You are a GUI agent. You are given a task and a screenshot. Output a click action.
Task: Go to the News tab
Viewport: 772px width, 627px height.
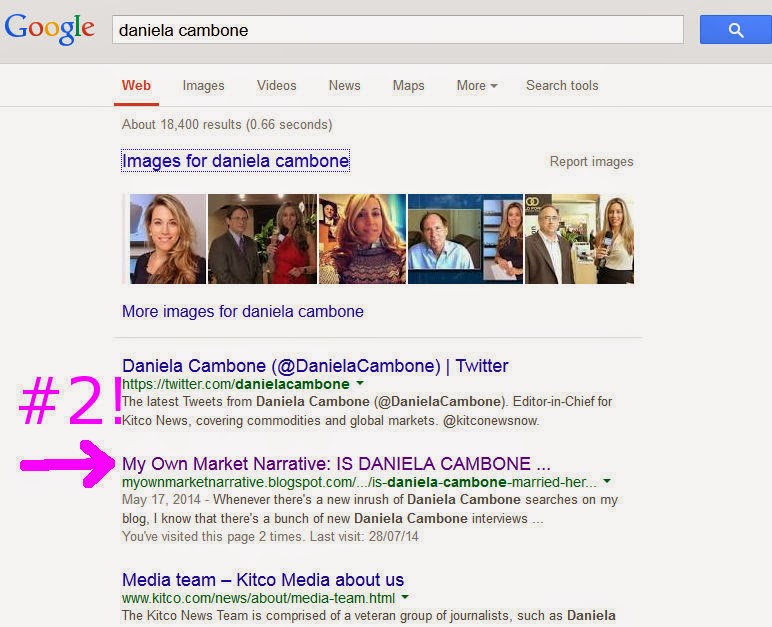click(345, 85)
